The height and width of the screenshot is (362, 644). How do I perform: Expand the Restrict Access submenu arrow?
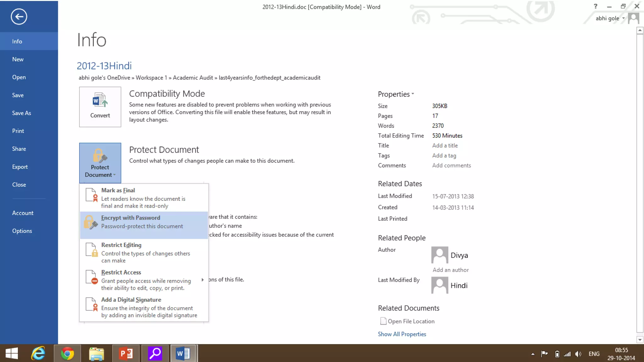pos(203,280)
